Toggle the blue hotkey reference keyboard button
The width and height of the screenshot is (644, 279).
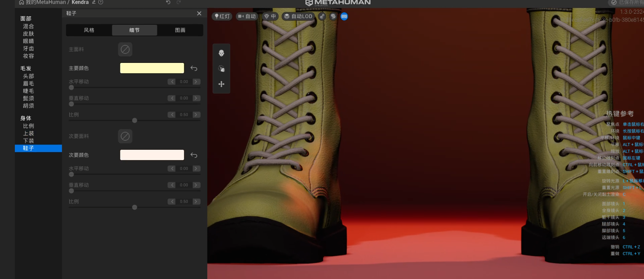344,16
